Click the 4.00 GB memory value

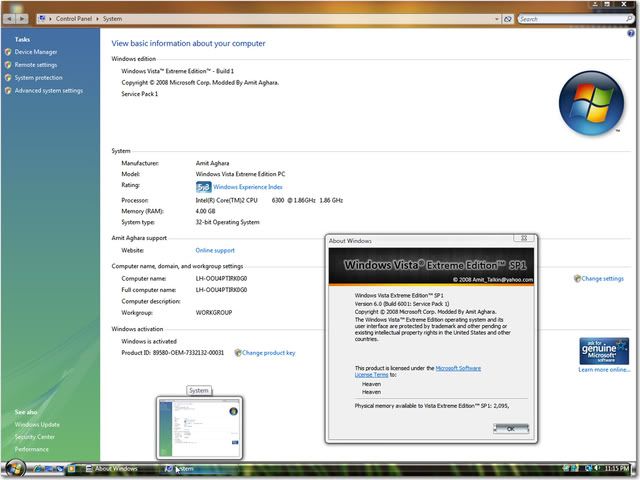point(205,211)
